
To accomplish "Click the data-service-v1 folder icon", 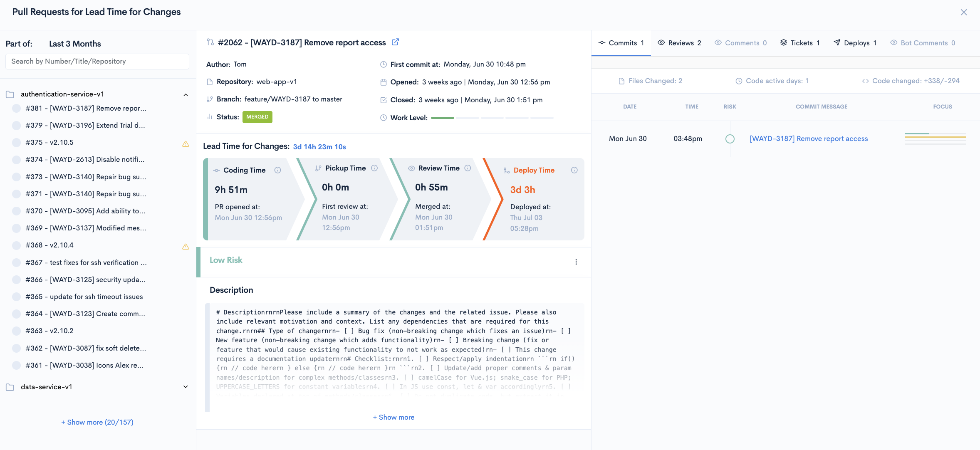I will pyautogui.click(x=10, y=387).
